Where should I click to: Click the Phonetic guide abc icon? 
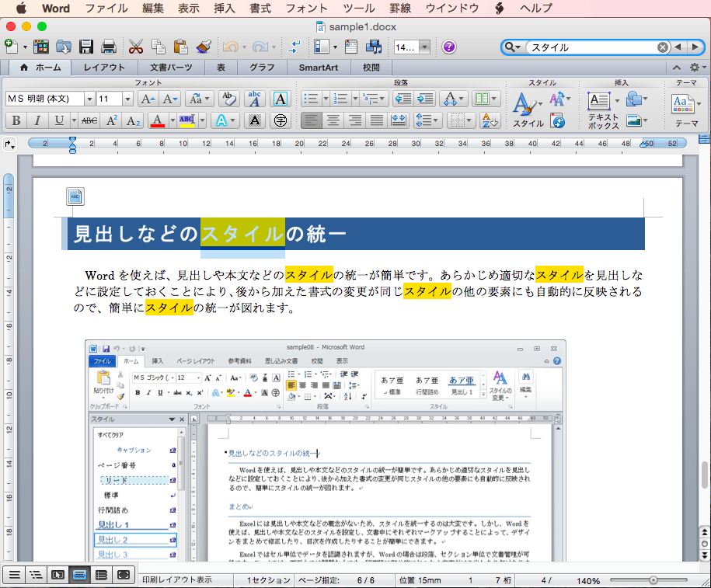click(x=255, y=99)
